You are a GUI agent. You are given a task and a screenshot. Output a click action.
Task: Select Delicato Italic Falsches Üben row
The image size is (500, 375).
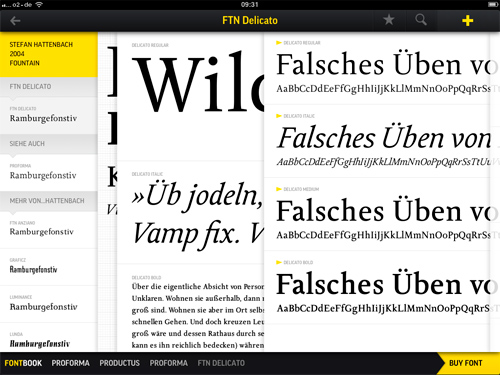point(377,141)
